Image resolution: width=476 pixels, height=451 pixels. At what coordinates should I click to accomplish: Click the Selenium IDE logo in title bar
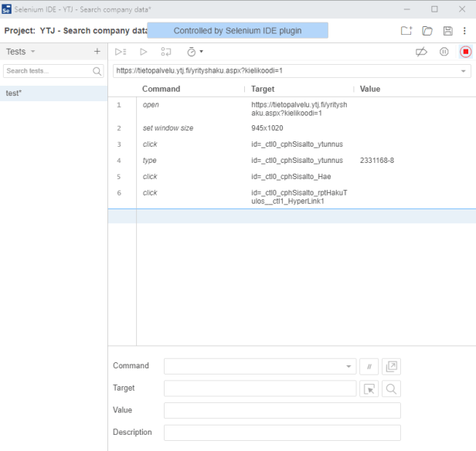6,9
